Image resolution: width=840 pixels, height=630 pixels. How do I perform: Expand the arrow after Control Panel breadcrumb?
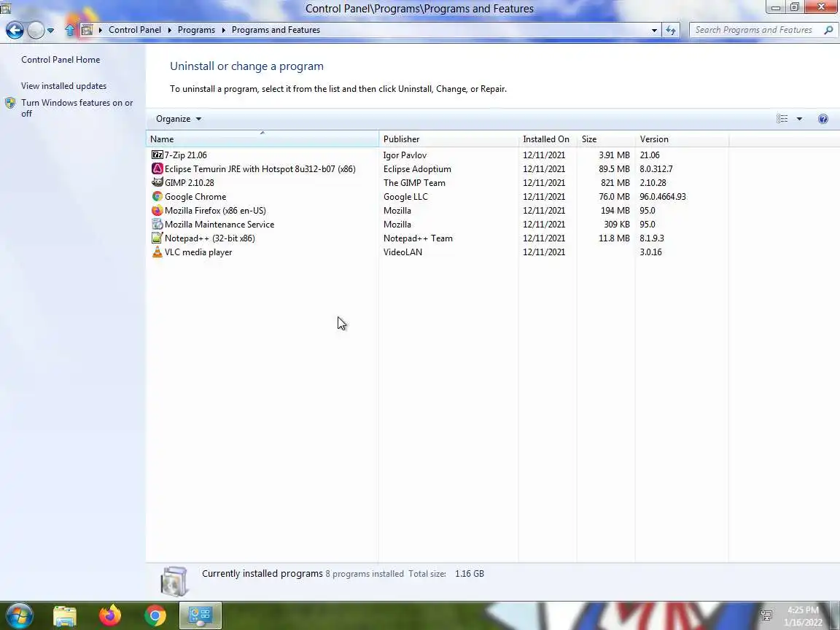point(170,30)
